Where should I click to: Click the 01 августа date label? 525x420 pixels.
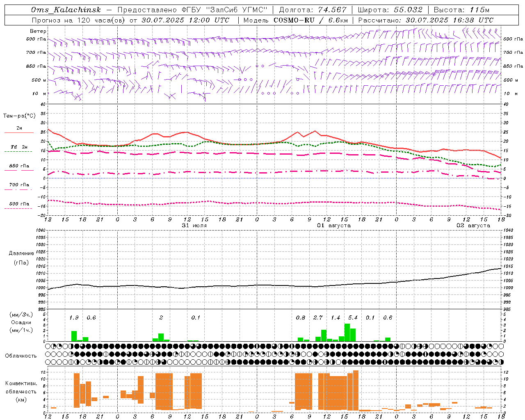coord(334,226)
